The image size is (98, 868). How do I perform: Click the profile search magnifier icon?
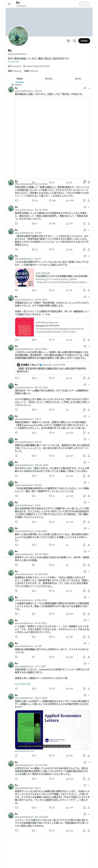[x=74, y=41]
